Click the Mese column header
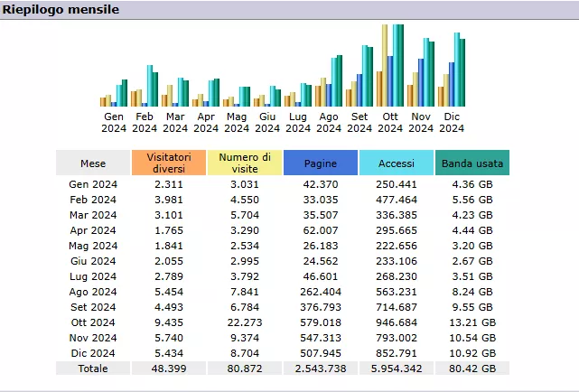Screen dimensions: 579x392 tap(93, 163)
